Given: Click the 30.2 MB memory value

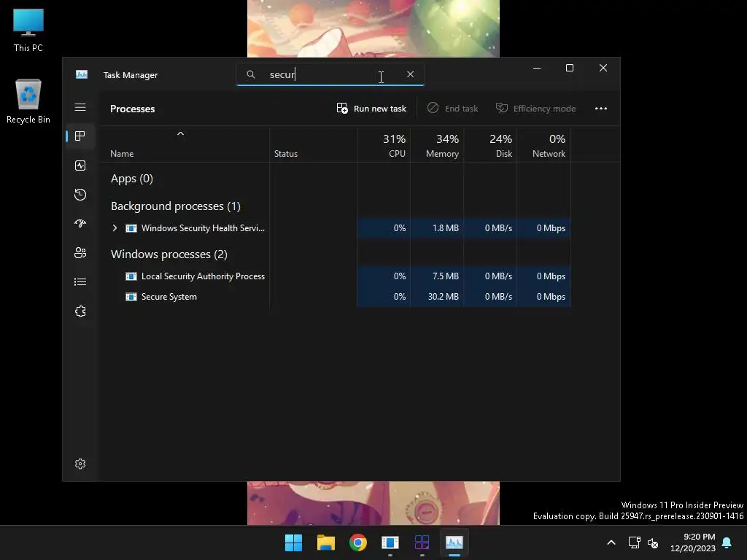Looking at the screenshot, I should (443, 297).
